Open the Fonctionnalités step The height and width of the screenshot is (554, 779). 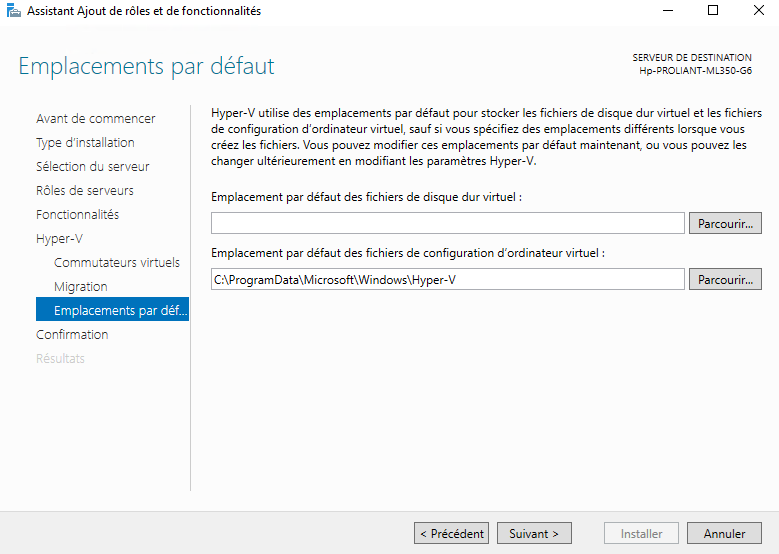coord(77,215)
